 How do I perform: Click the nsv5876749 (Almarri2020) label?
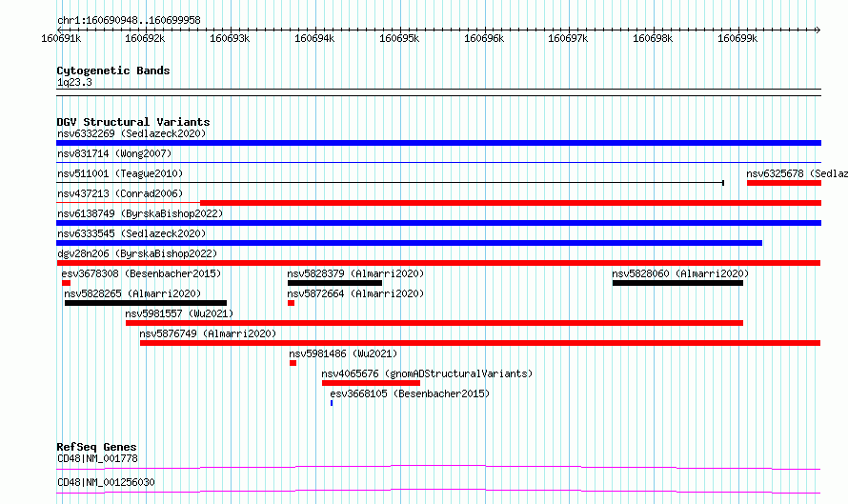(208, 333)
